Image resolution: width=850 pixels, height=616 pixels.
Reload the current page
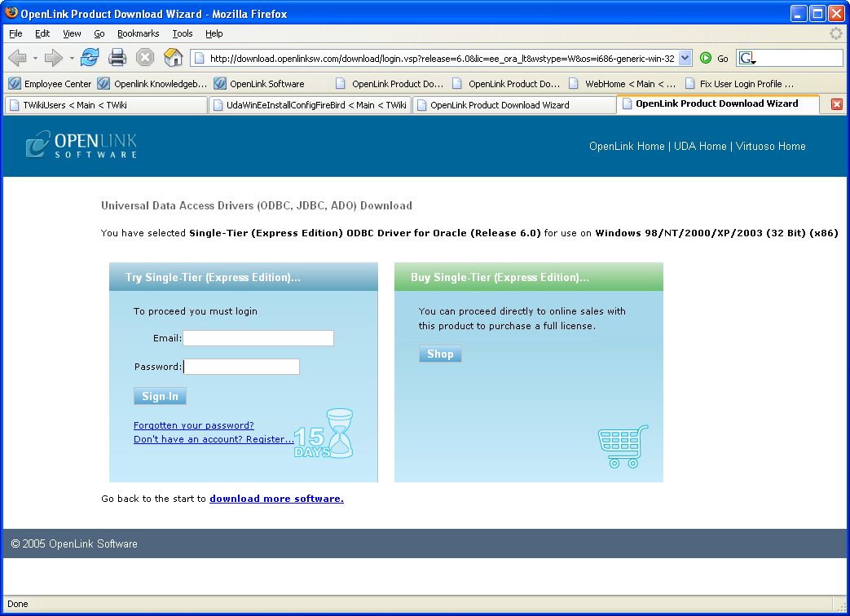coord(90,57)
